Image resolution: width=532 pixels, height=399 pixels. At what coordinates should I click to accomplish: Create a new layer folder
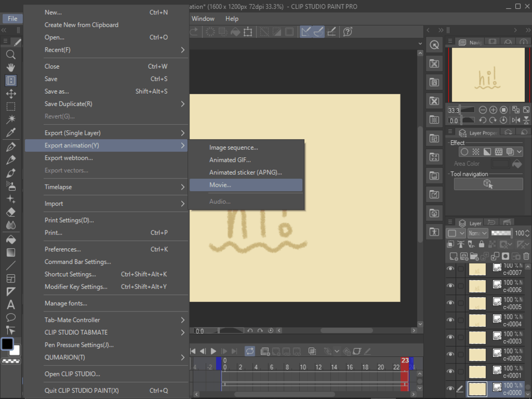click(474, 255)
